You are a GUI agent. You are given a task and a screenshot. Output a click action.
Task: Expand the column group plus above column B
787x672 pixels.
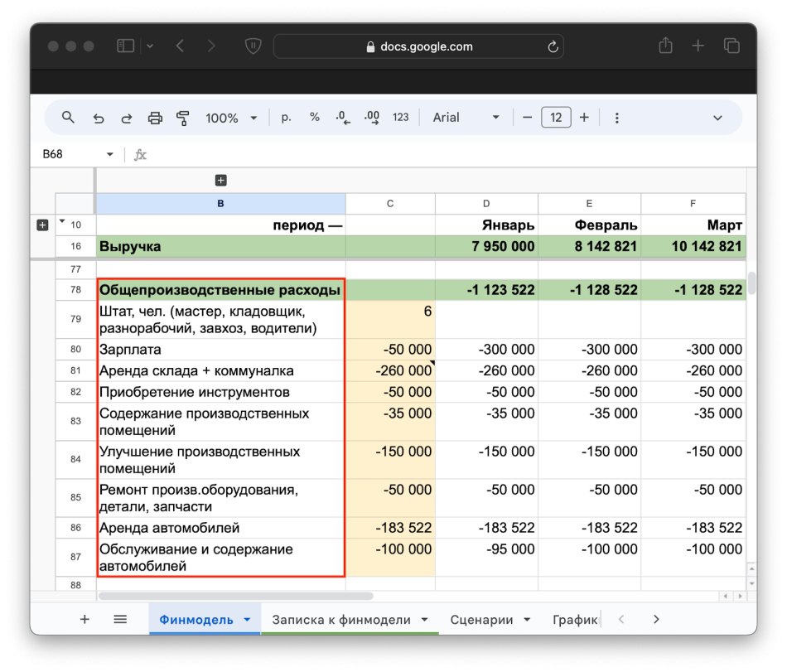point(221,180)
